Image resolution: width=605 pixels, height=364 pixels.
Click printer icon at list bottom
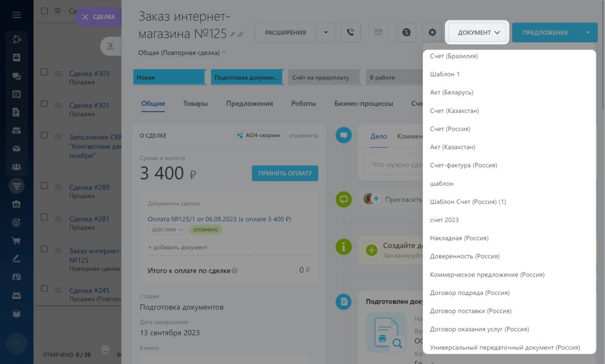105,349
